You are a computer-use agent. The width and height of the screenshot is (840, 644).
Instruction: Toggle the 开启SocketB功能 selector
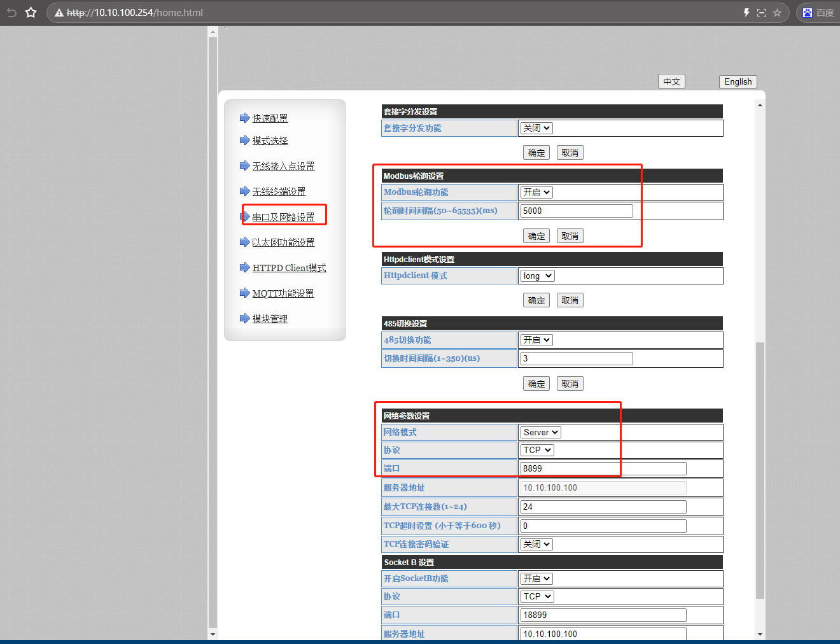536,579
